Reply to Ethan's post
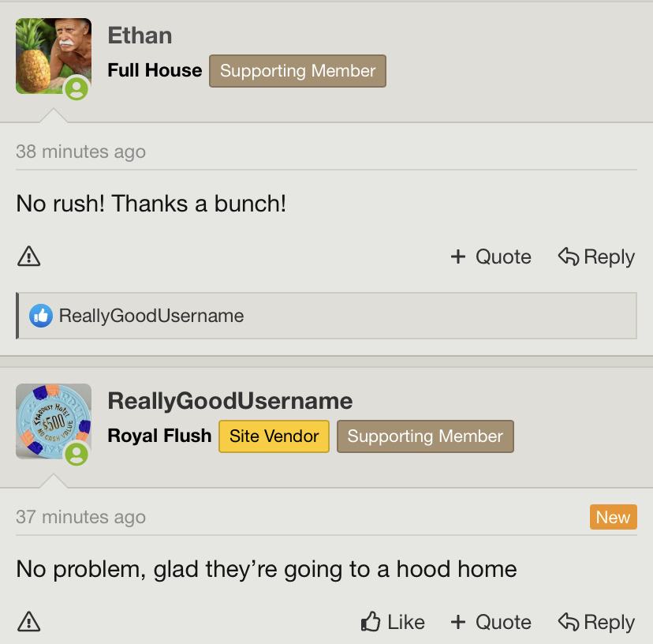 tap(596, 256)
